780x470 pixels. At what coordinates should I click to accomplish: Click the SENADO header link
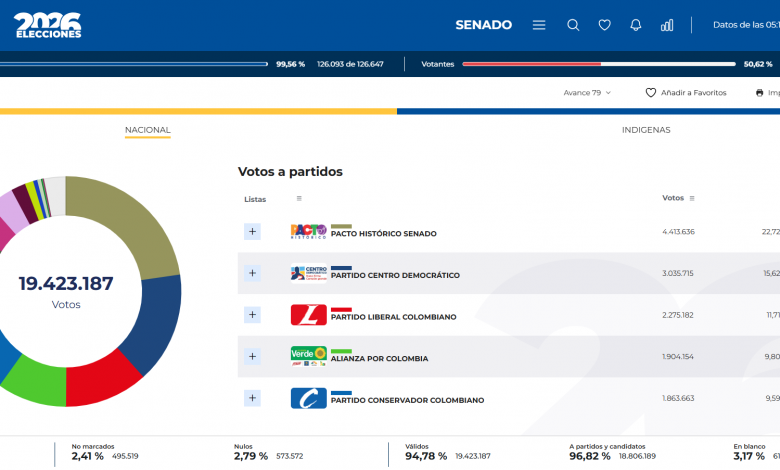tap(483, 25)
